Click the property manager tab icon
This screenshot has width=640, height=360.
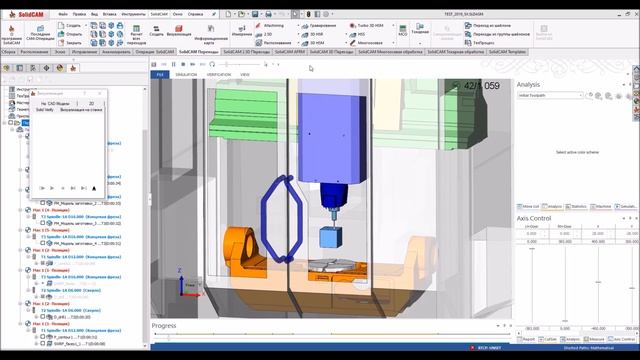click(x=19, y=68)
